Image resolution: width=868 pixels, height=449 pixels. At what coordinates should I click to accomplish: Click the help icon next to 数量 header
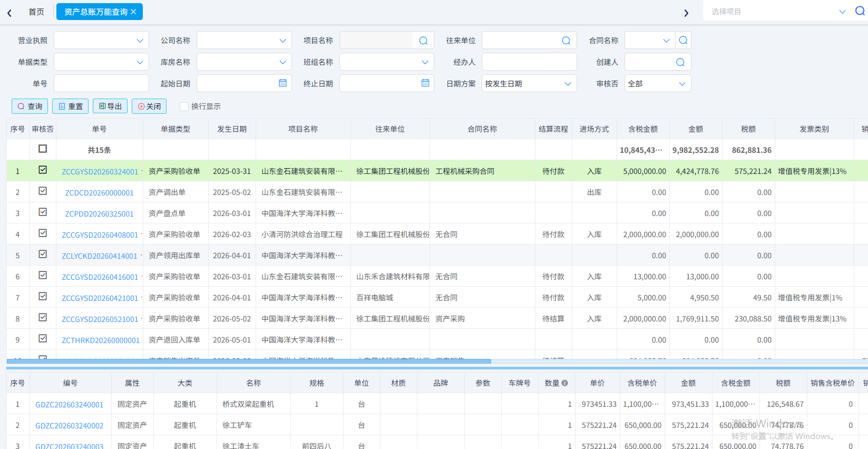pyautogui.click(x=565, y=383)
